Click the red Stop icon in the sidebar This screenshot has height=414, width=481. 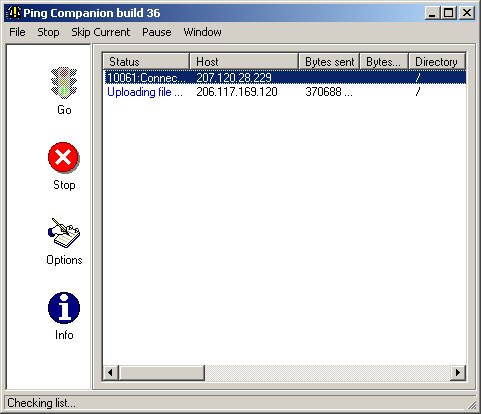[63, 157]
